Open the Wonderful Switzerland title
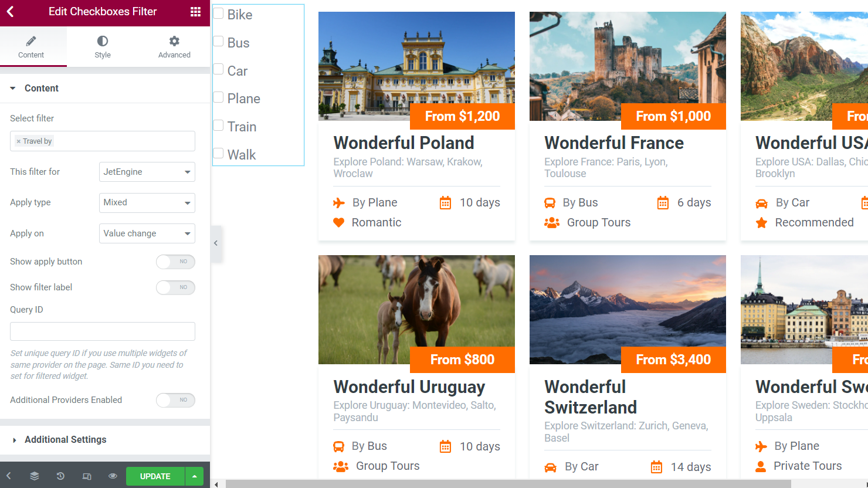Image resolution: width=868 pixels, height=488 pixels. coord(591,397)
